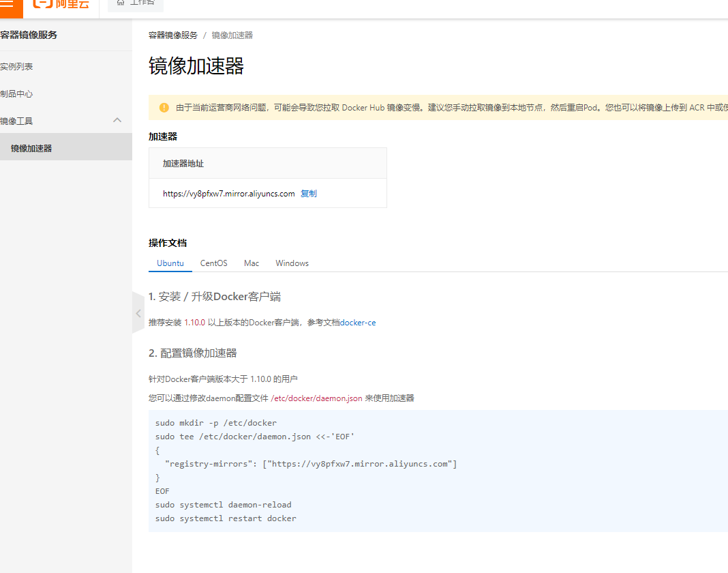Click 'sudo systemctl daemon-reload' line

224,505
